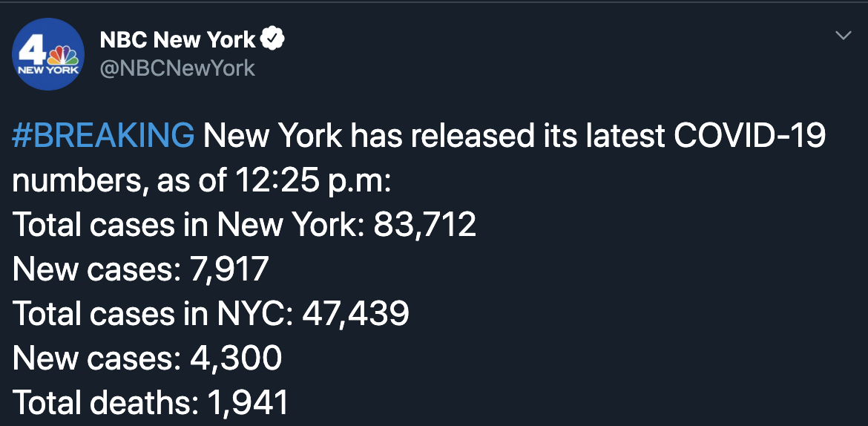Click the 12:25 timestamp in tweet text

coord(266,180)
